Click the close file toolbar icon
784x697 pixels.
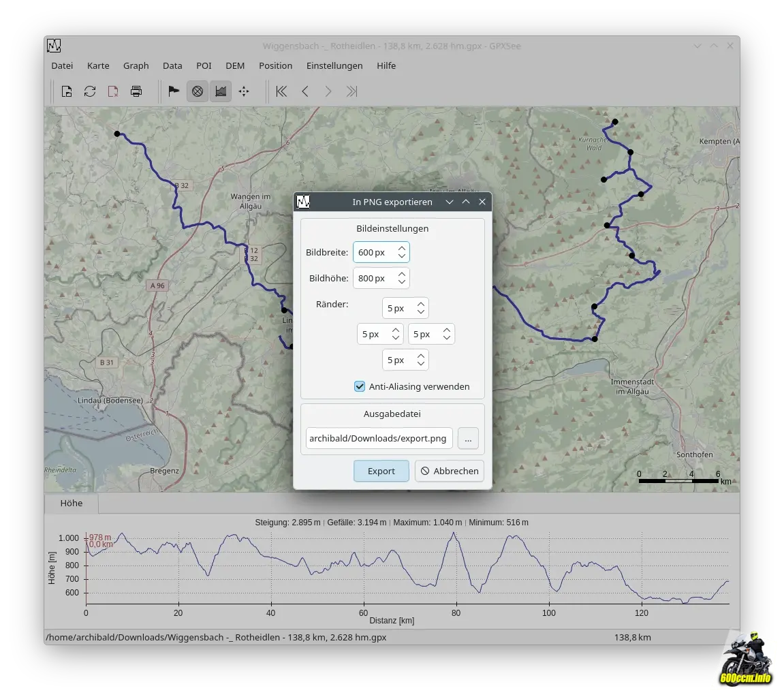point(113,91)
